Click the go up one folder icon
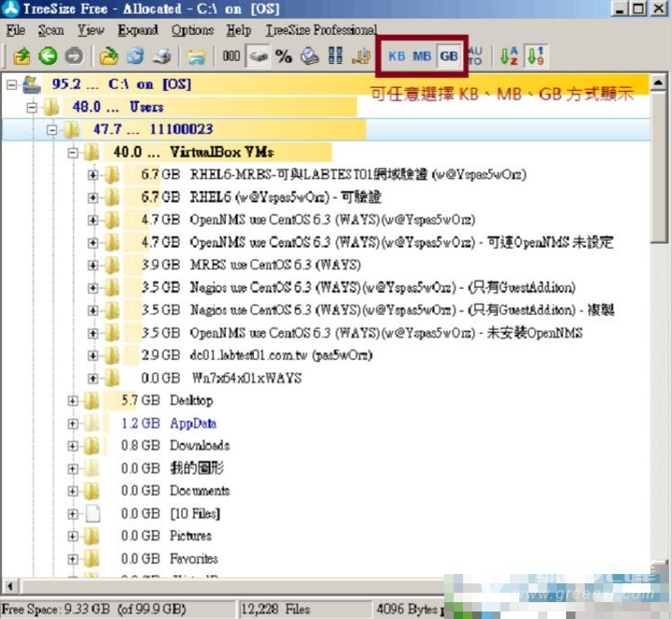 coord(22,56)
